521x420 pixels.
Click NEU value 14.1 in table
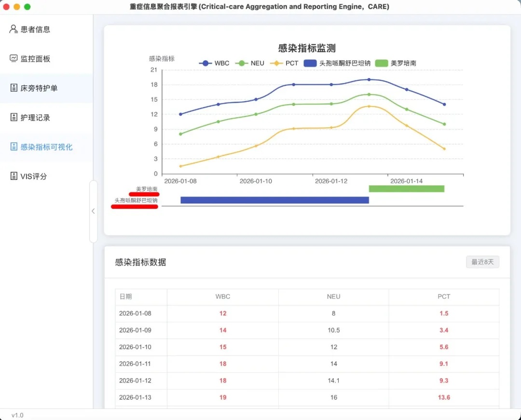pos(334,380)
